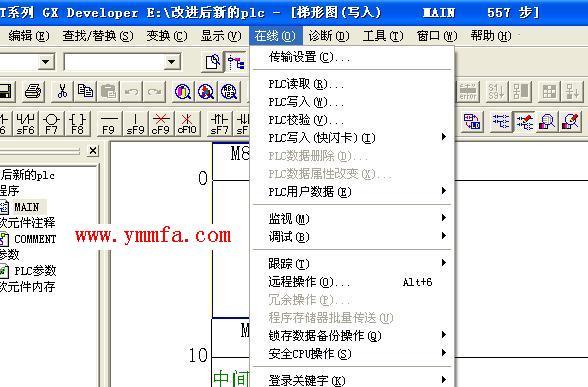
Task: Open the 诊断 menu
Action: tap(329, 36)
